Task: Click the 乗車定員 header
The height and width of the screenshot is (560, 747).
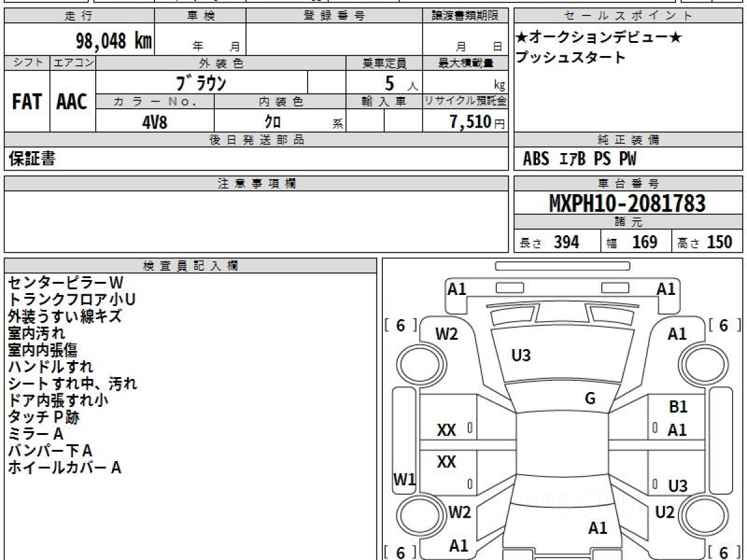Action: click(x=384, y=63)
